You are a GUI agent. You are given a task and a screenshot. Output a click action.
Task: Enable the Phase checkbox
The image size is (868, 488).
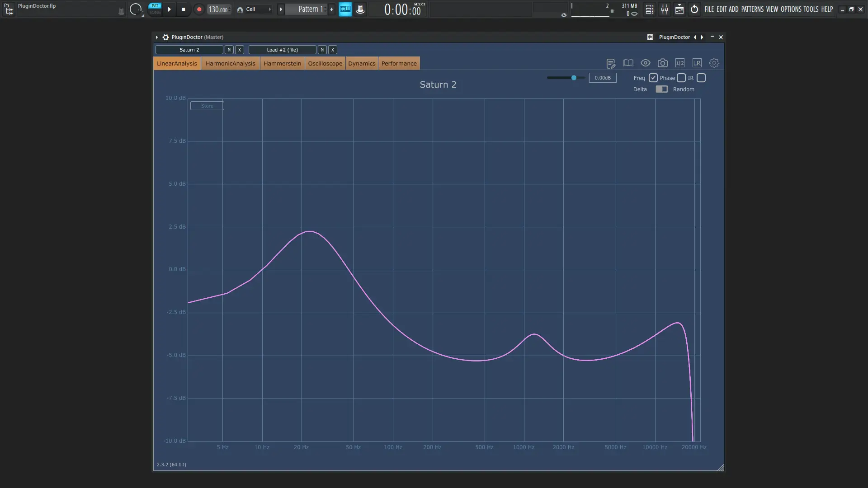[682, 78]
